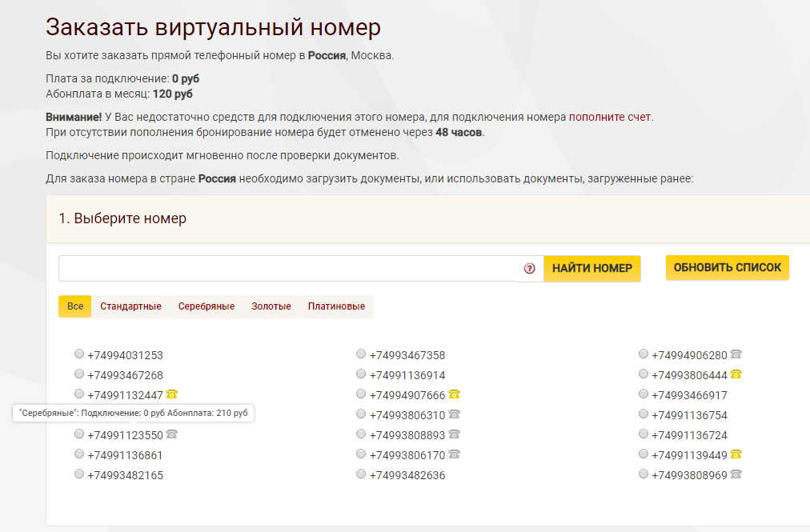810x532 pixels.
Task: Open the Платиновые numbers tab
Action: pyautogui.click(x=336, y=306)
